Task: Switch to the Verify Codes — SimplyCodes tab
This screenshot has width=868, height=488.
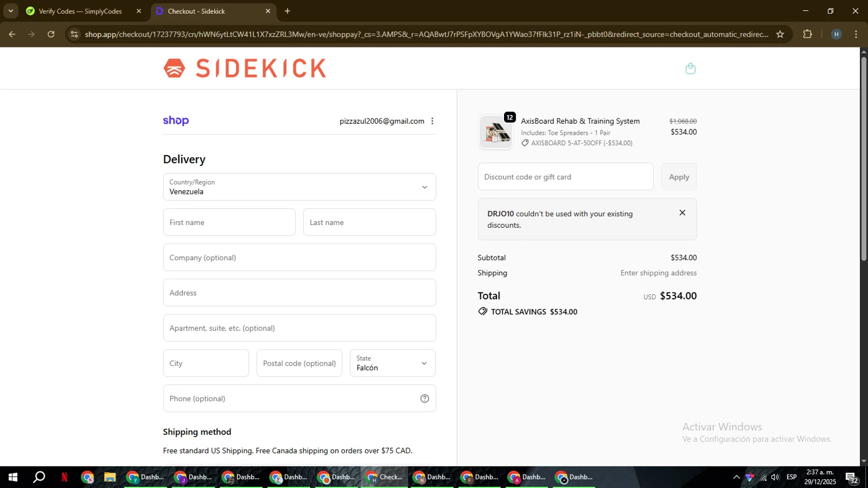Action: (x=80, y=11)
